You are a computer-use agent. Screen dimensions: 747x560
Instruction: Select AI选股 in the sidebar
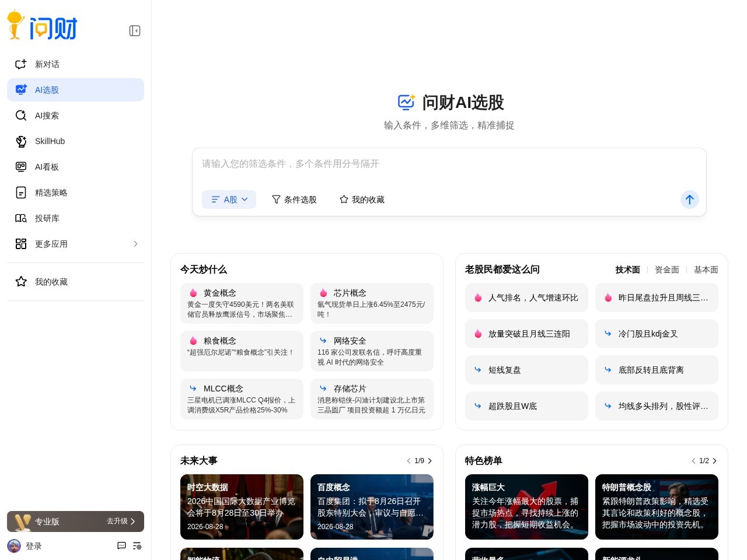pyautogui.click(x=75, y=90)
